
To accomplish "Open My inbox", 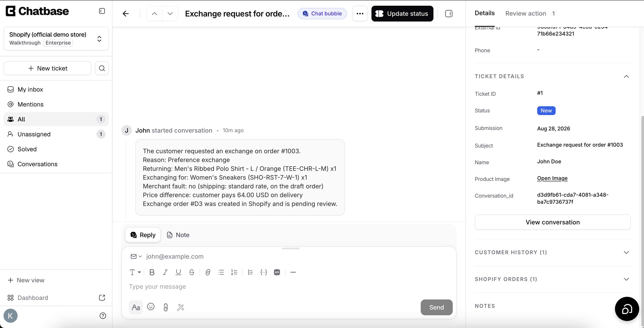I will point(56,89).
